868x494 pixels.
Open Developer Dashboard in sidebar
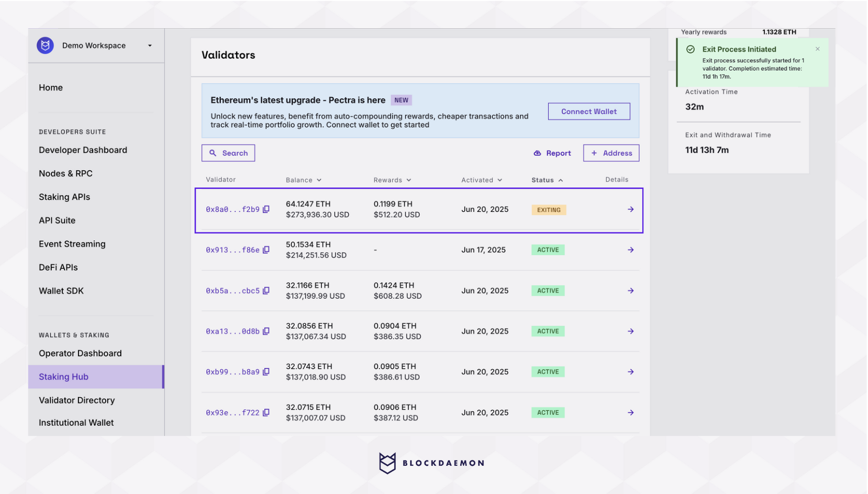pos(83,150)
